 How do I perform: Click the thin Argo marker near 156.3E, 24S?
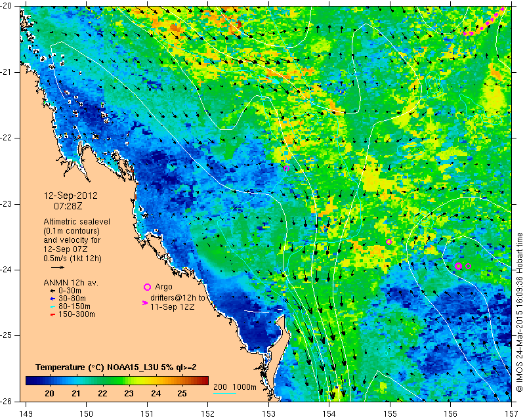[469, 266]
